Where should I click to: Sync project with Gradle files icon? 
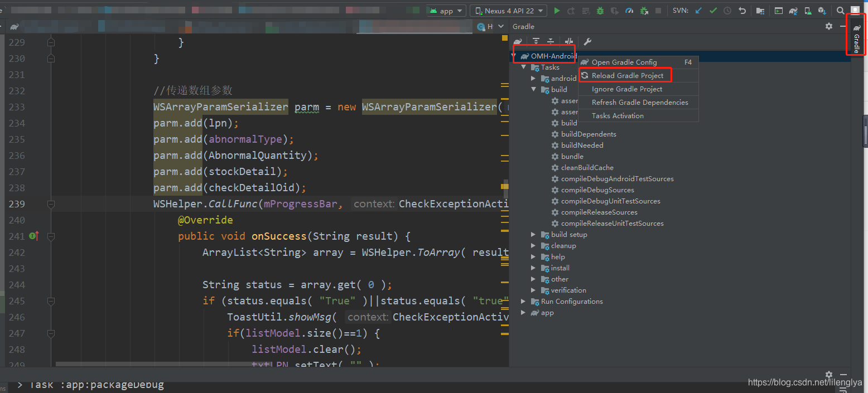793,11
